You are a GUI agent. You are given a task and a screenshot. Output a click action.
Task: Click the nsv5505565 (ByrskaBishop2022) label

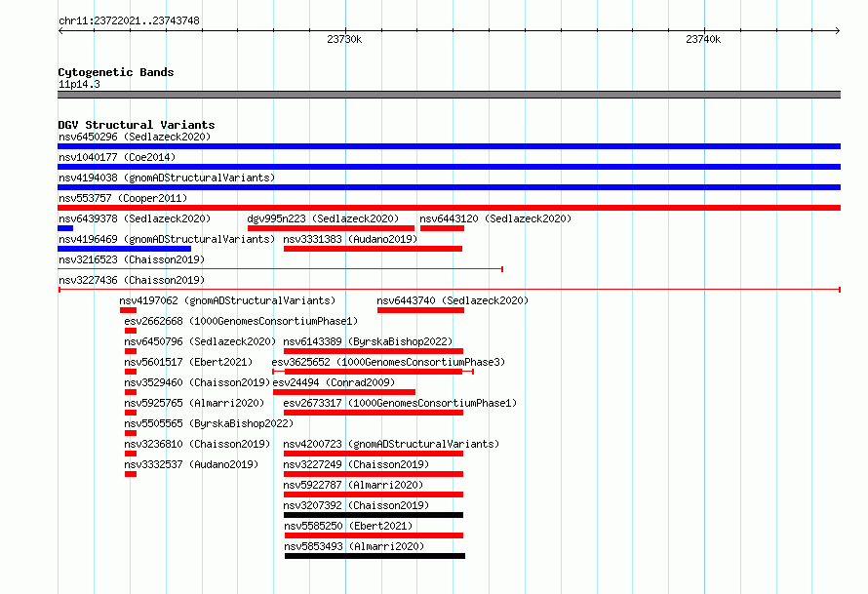pyautogui.click(x=209, y=423)
